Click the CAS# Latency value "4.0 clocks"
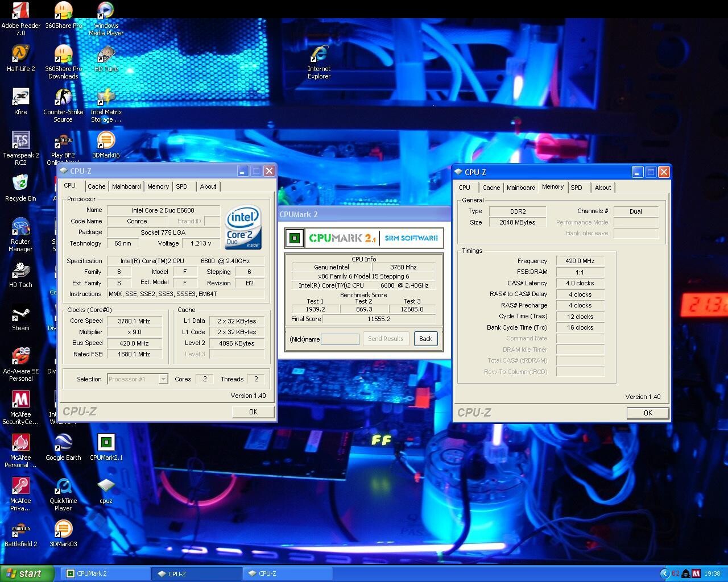 pos(580,283)
